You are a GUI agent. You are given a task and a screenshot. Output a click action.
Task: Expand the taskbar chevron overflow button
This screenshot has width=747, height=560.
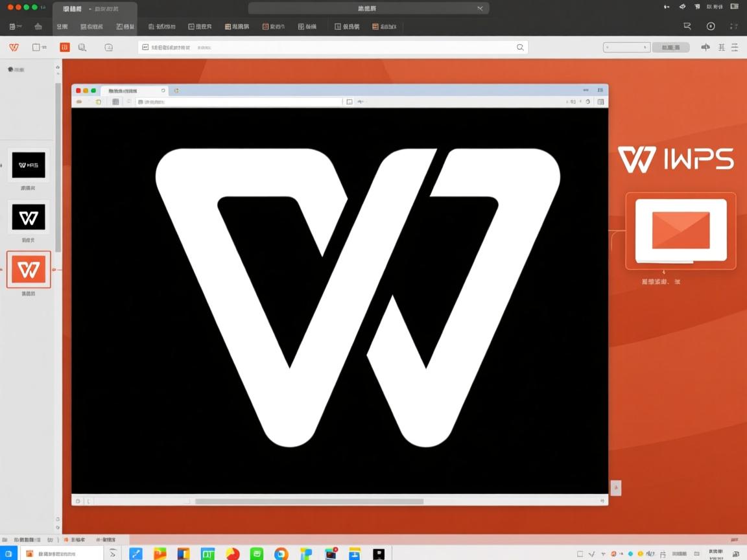coord(113,554)
